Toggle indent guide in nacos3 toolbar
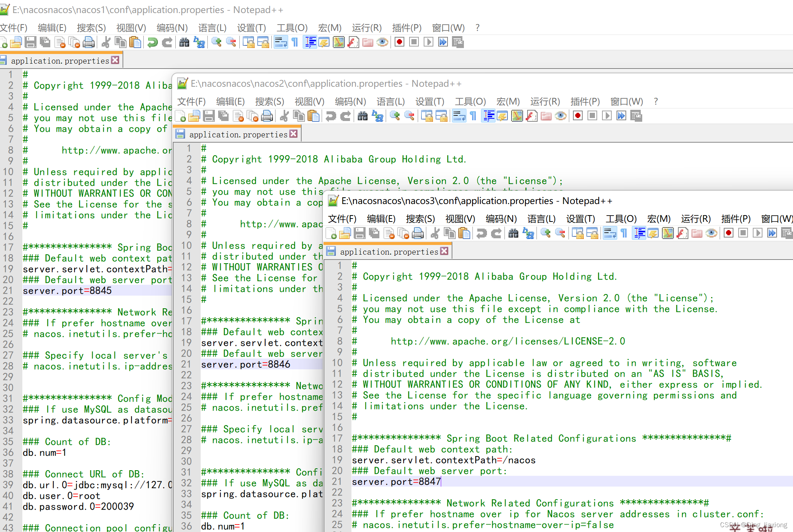Screen dimensions: 793x532 [639, 233]
